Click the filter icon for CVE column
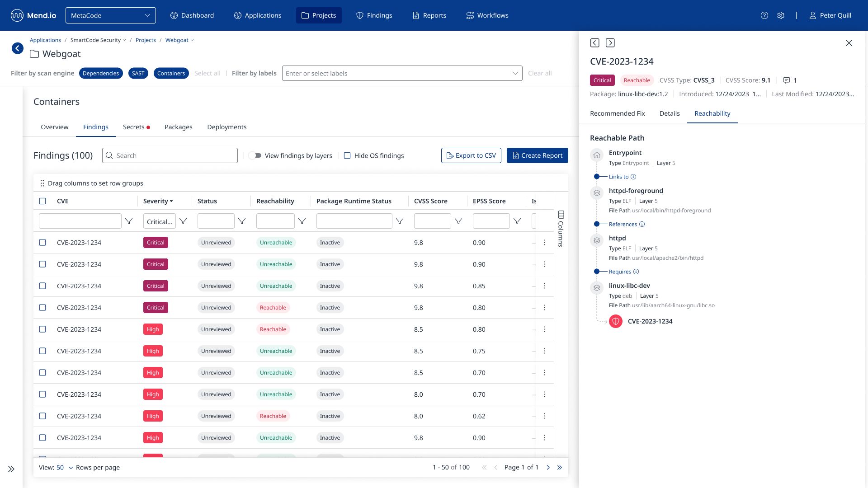 129,221
